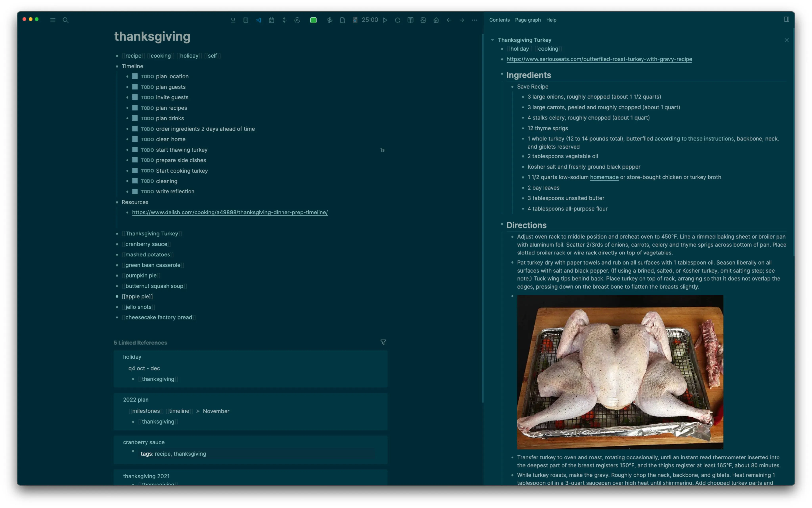Viewport: 812px width, 508px height.
Task: Collapse the Thanksgiving Turkey sidebar block
Action: (492, 40)
